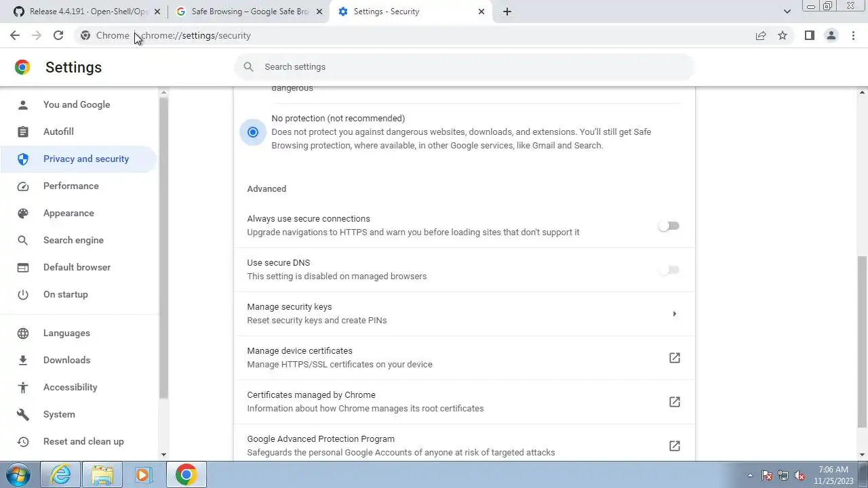
Task: Open Accessibility settings section
Action: [79, 387]
